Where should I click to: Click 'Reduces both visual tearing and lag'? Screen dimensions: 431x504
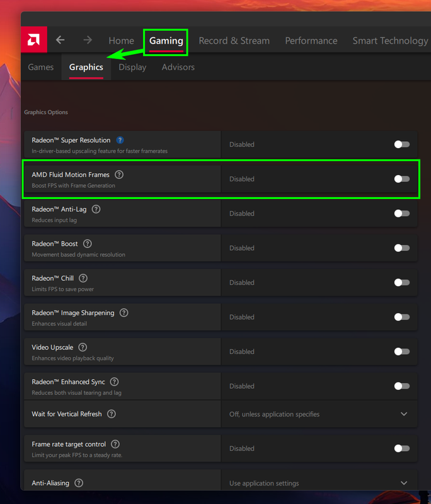pos(76,392)
